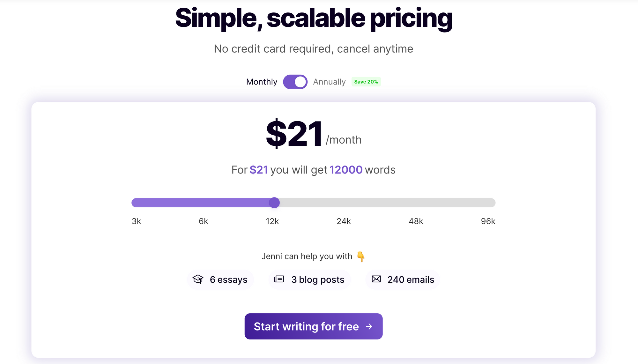Click the 'Save 20%' badge
Screen dimensions: 638x364
[366, 82]
